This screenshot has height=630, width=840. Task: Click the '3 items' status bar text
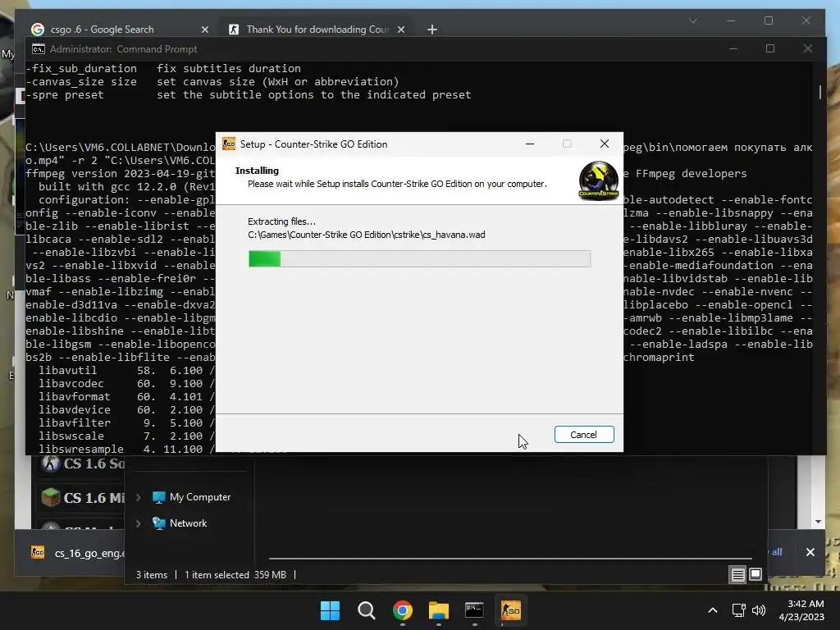tap(152, 575)
